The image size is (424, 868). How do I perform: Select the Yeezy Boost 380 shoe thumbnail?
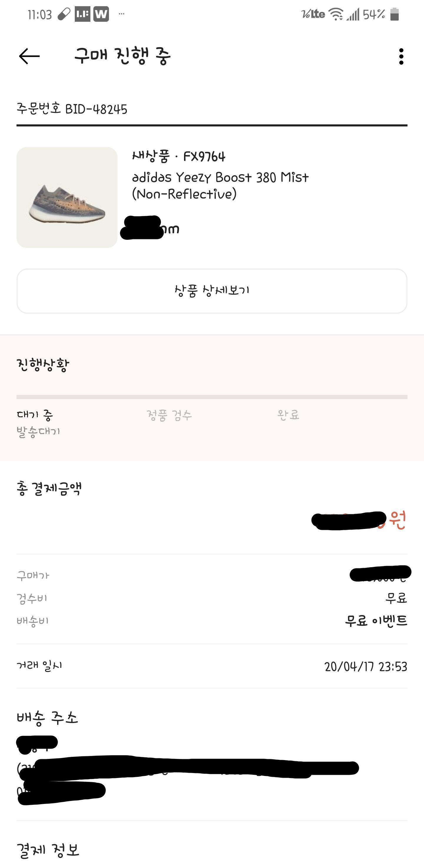[67, 198]
